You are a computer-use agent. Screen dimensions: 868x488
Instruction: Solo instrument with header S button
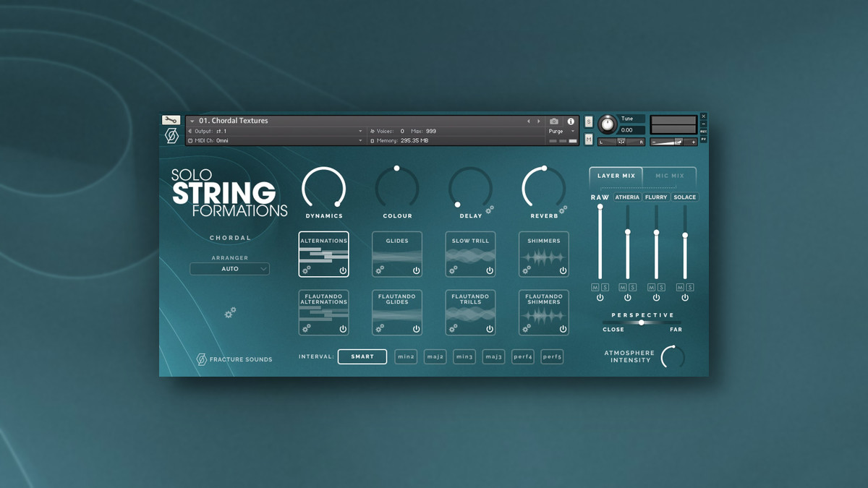tap(589, 121)
